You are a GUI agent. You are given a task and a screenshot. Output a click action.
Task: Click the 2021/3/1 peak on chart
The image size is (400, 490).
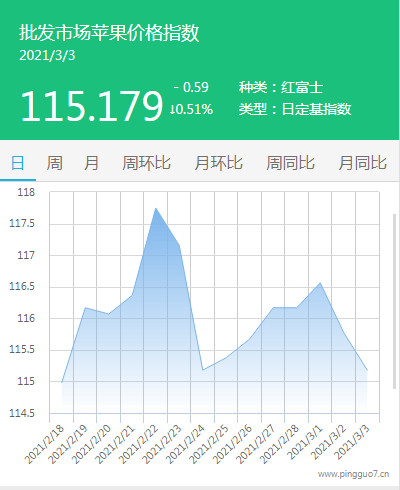pos(320,283)
